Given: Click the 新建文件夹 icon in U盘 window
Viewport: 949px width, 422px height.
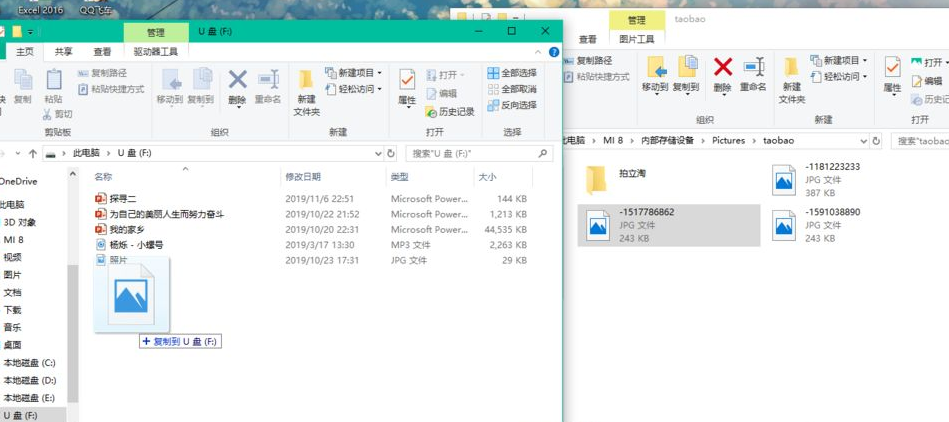Looking at the screenshot, I should (306, 80).
